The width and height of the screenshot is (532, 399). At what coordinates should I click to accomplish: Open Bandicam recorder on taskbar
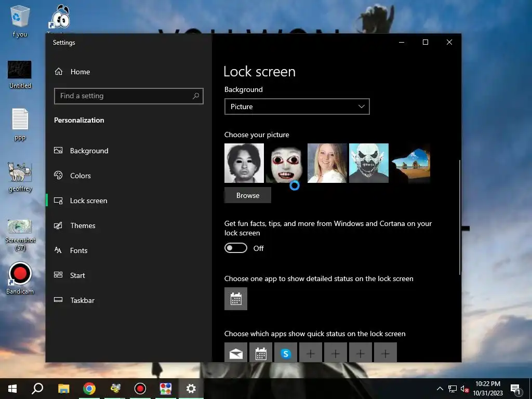140,389
